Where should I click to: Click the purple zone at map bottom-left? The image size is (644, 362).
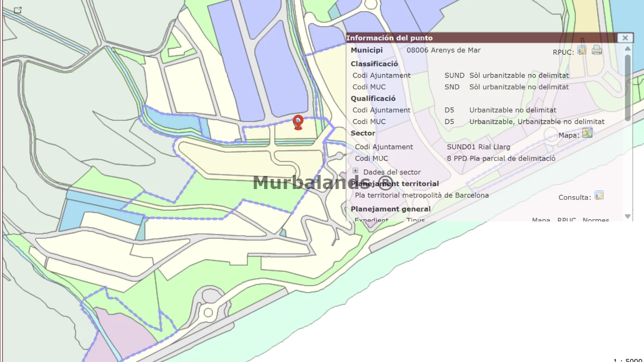pos(121,332)
